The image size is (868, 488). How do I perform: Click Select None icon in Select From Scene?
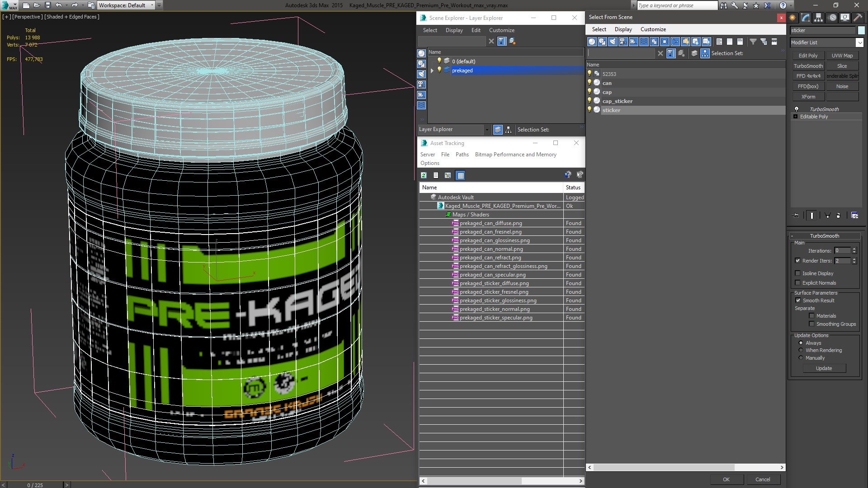coord(729,42)
